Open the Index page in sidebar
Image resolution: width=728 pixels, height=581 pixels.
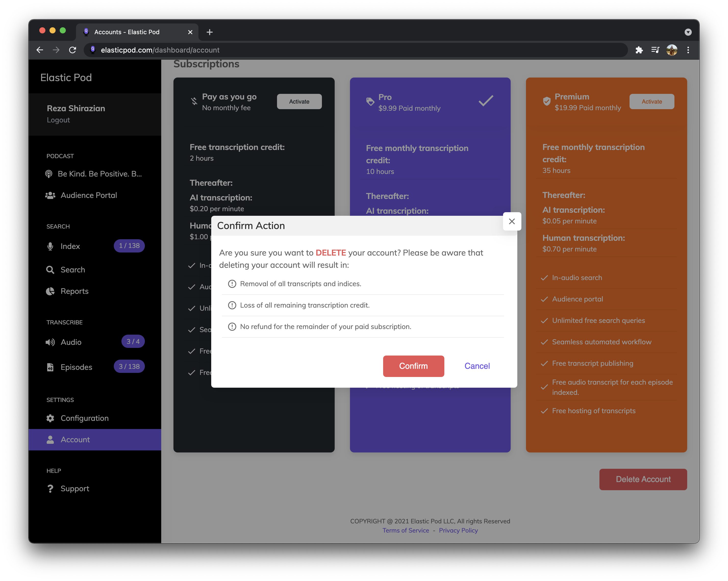70,246
